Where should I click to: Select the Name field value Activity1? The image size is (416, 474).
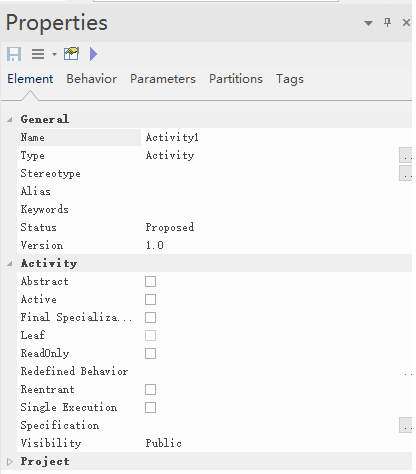pos(172,137)
